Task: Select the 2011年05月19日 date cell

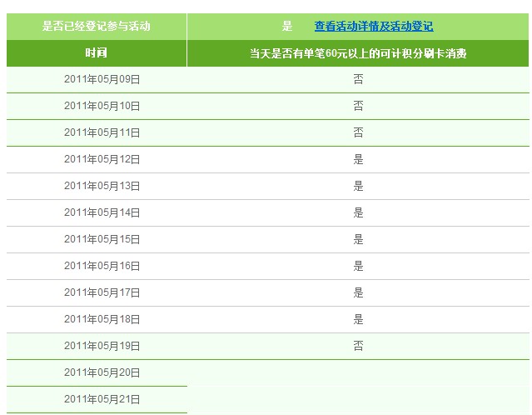Action: coord(102,347)
